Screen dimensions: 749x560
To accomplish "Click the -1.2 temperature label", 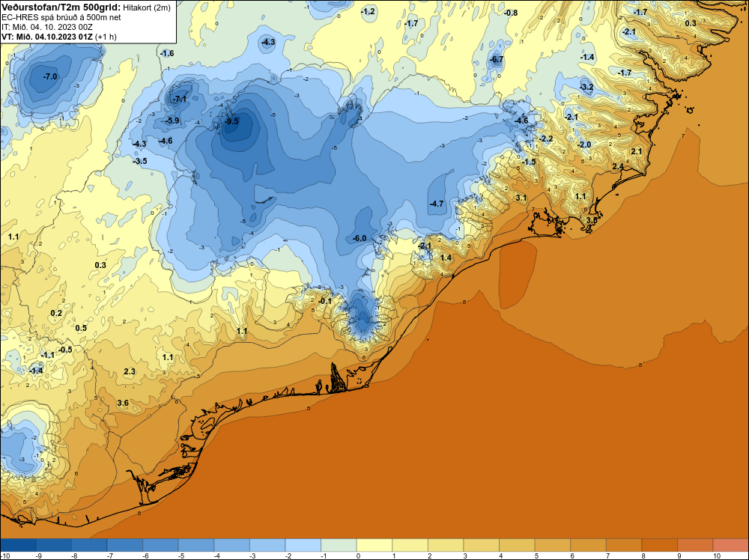I will (x=368, y=11).
